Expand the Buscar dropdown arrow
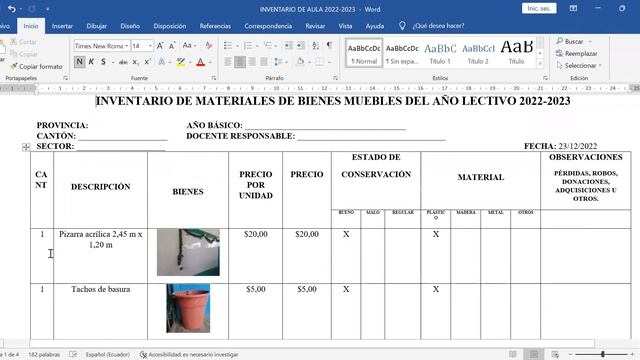The image size is (640, 360). click(x=590, y=42)
